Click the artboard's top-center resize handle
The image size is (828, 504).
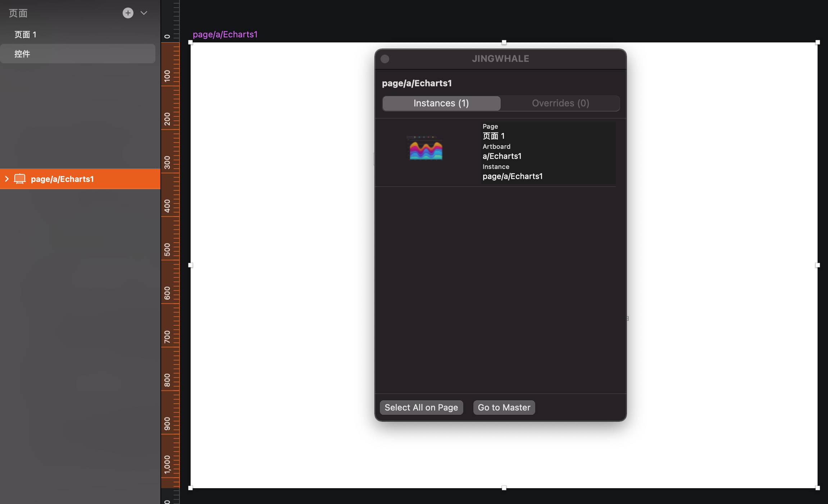point(504,42)
